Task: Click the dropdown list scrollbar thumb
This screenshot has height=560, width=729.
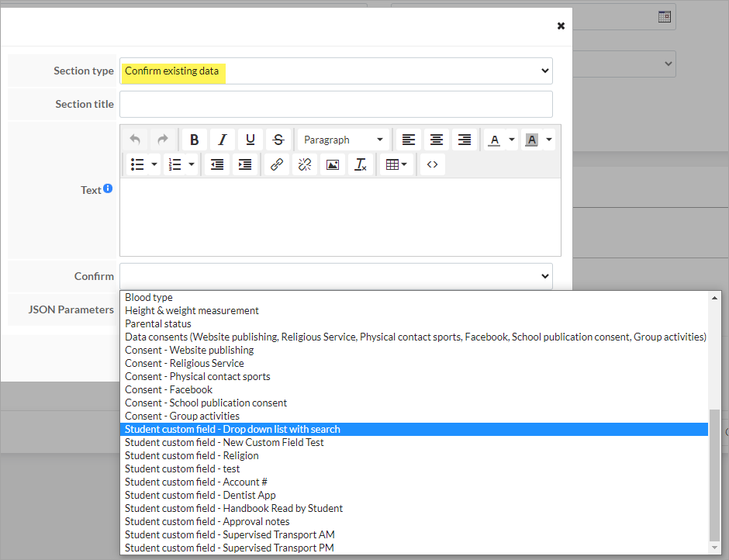Action: point(714,475)
